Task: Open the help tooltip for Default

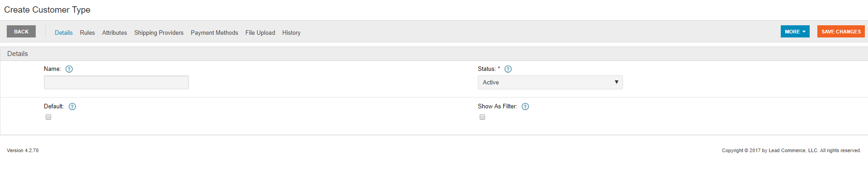Action: [x=72, y=107]
